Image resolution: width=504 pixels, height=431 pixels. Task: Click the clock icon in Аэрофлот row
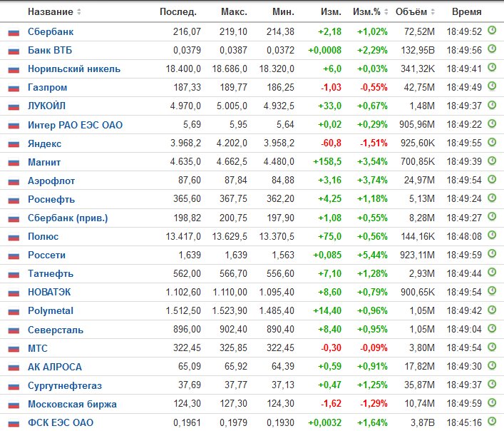[x=492, y=179]
